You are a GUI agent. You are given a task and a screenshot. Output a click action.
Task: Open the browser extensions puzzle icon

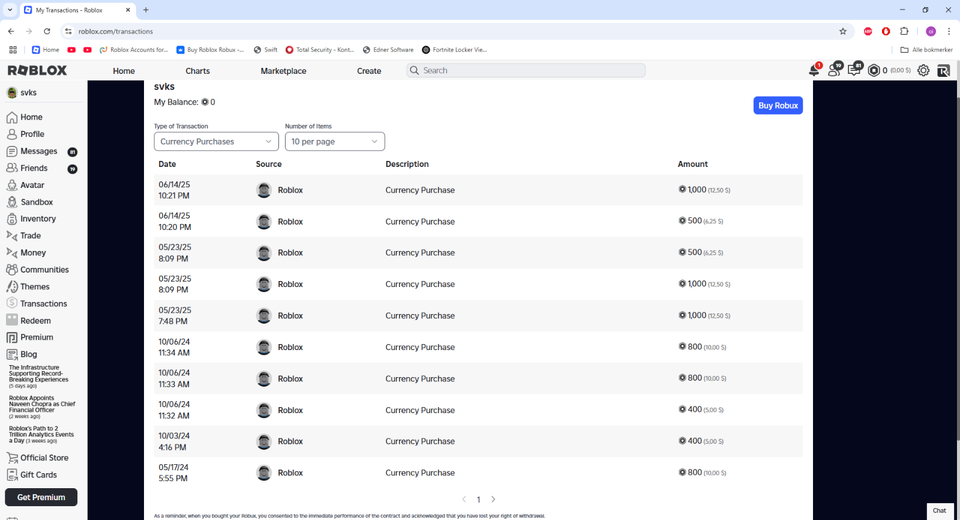pyautogui.click(x=904, y=31)
